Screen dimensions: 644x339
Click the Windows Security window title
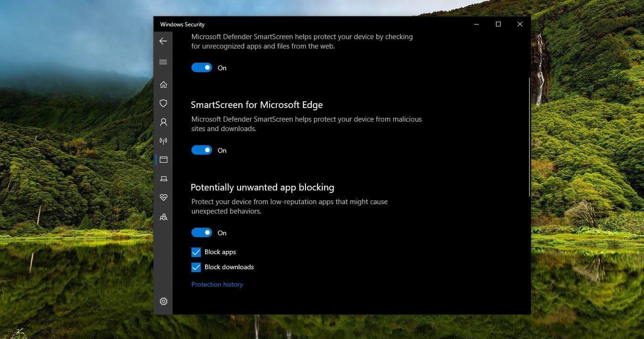click(182, 25)
